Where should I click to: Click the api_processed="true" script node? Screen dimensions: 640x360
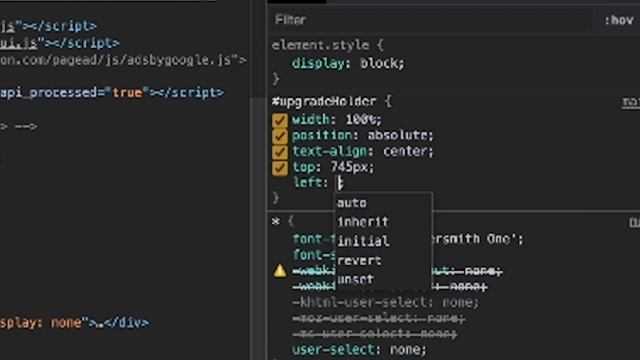(x=112, y=93)
